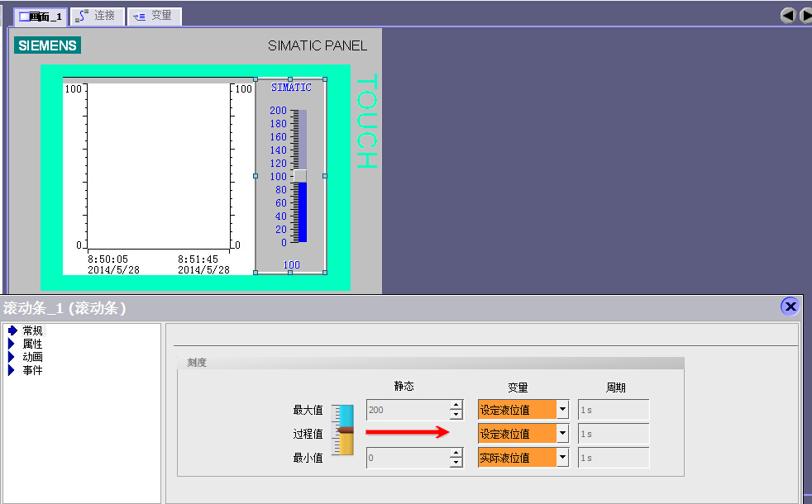Viewport: 812px width, 504px height.
Task: Click the blue filled section of the slider
Action: [x=303, y=212]
